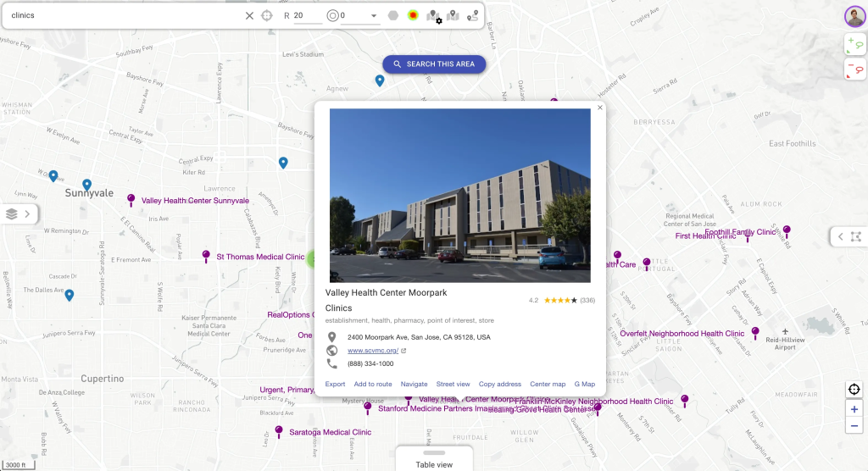Zoom in the map with plus button
The height and width of the screenshot is (471, 868).
tap(854, 409)
